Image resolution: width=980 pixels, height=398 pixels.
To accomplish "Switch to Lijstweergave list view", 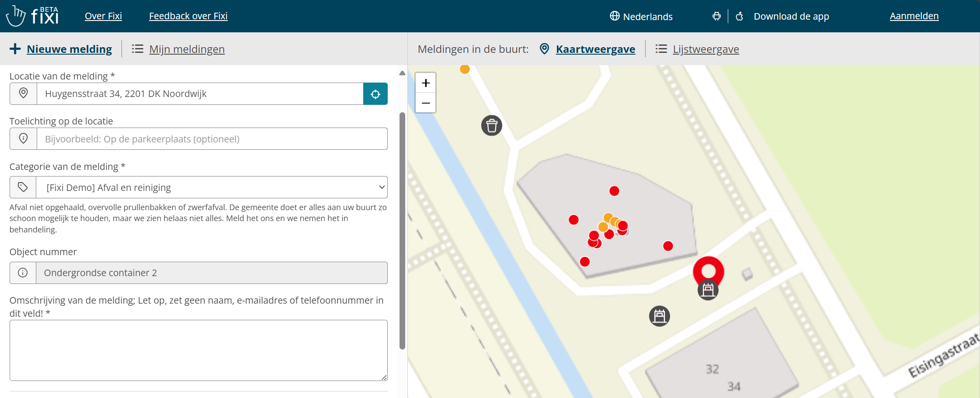I will pyautogui.click(x=705, y=49).
